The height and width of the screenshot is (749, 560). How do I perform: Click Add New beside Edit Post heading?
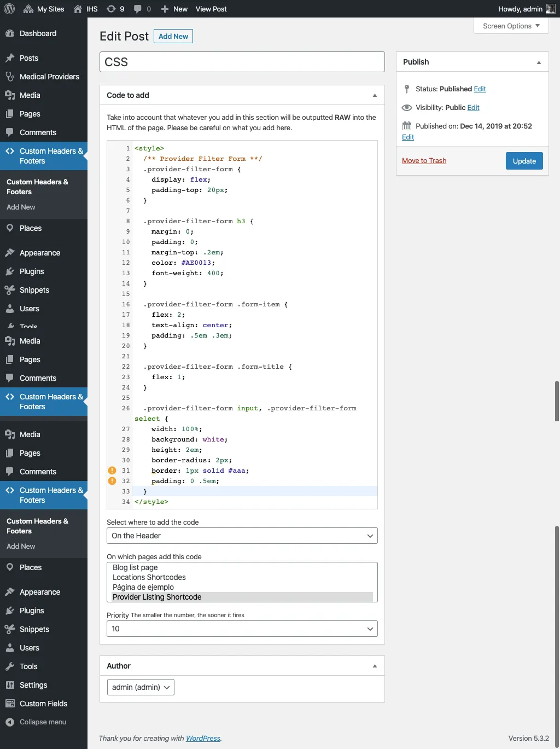coord(173,36)
